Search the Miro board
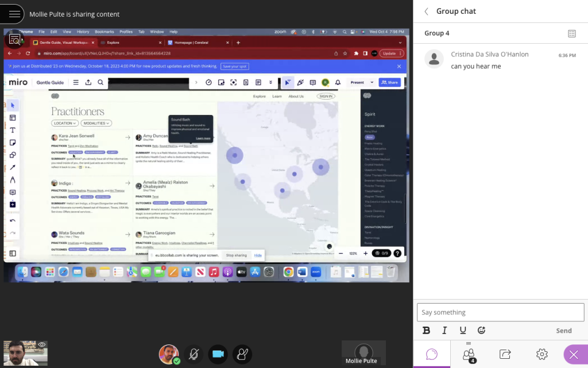 coord(100,82)
